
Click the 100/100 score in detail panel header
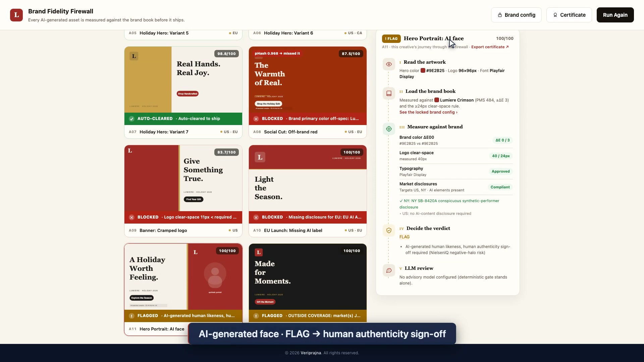505,39
